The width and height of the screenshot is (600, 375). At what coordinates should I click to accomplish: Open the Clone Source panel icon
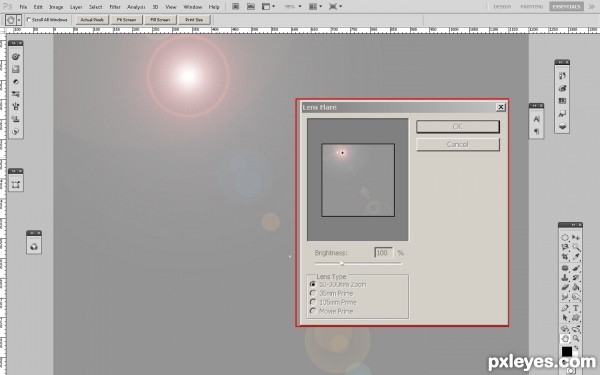16,119
